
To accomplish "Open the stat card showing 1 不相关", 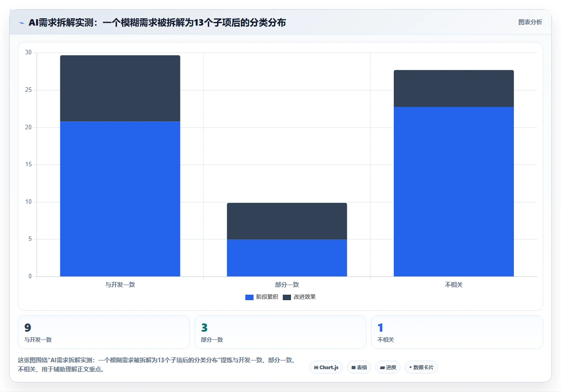I will coord(457,332).
